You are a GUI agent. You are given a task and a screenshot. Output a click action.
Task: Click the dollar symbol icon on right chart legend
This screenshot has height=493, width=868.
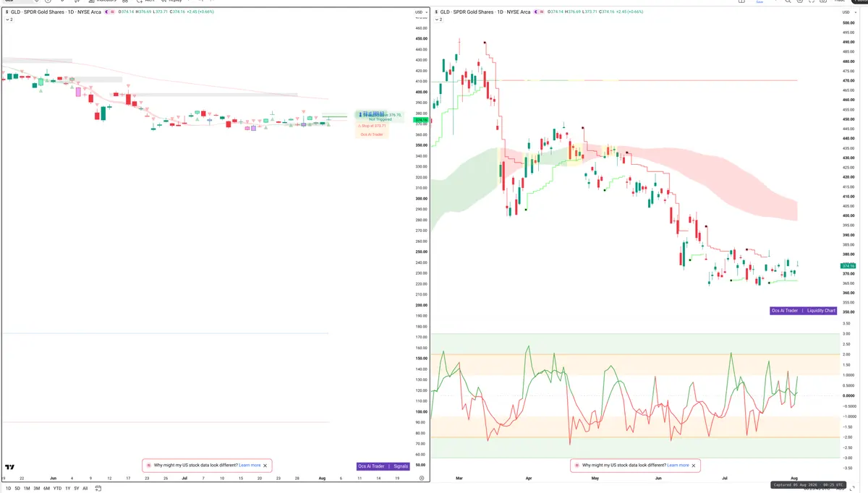(435, 12)
